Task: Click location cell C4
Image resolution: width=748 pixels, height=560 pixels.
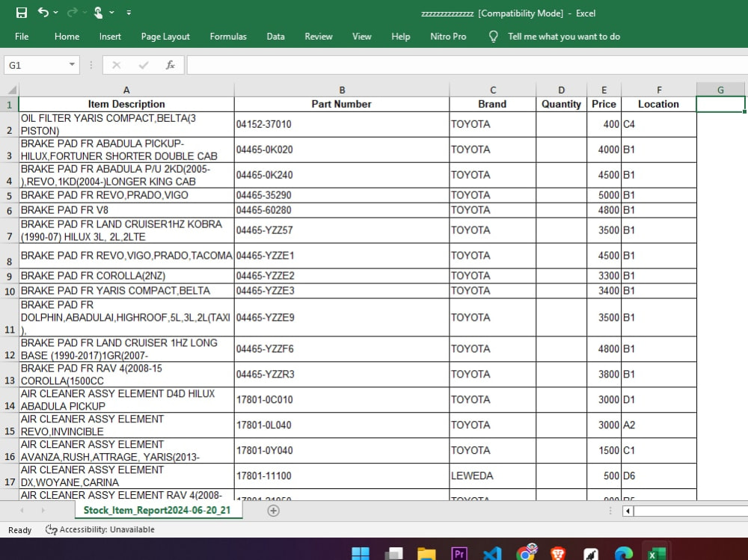Action: (659, 125)
